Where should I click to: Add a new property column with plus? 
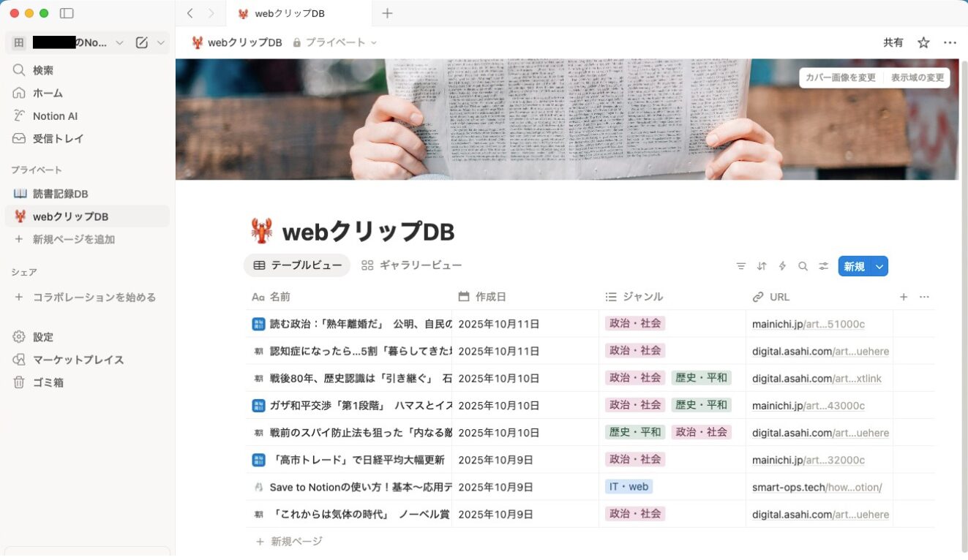point(904,297)
